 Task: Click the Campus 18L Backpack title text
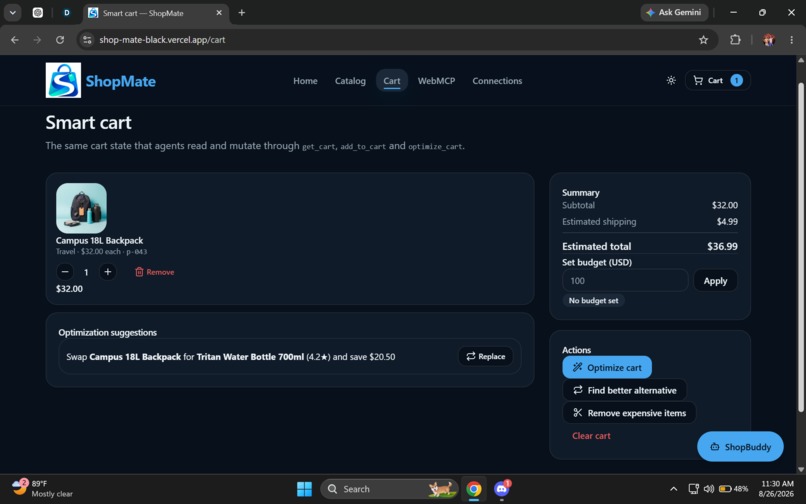[x=99, y=240]
